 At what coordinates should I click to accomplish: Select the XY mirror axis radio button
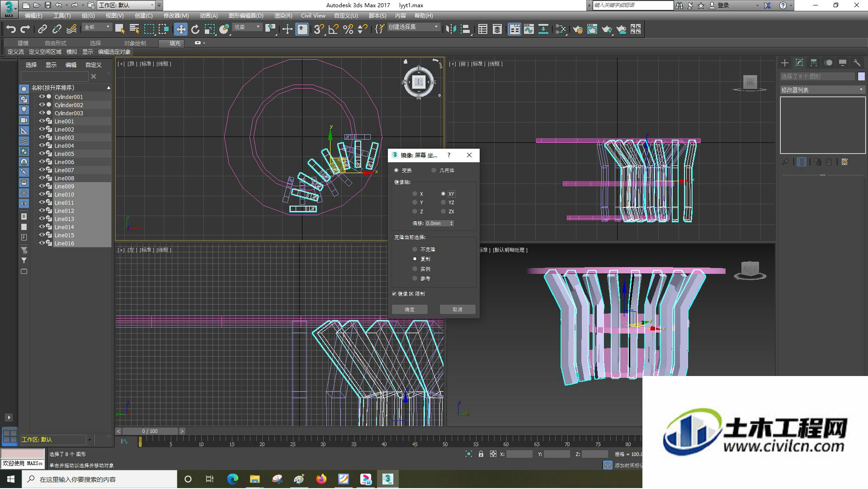(443, 194)
